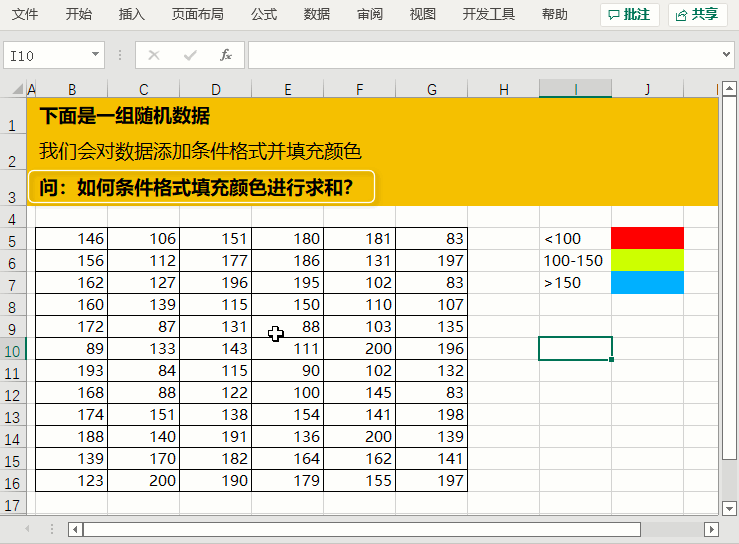Select the <100 legend label cell
This screenshot has width=739, height=544.
pyautogui.click(x=575, y=239)
